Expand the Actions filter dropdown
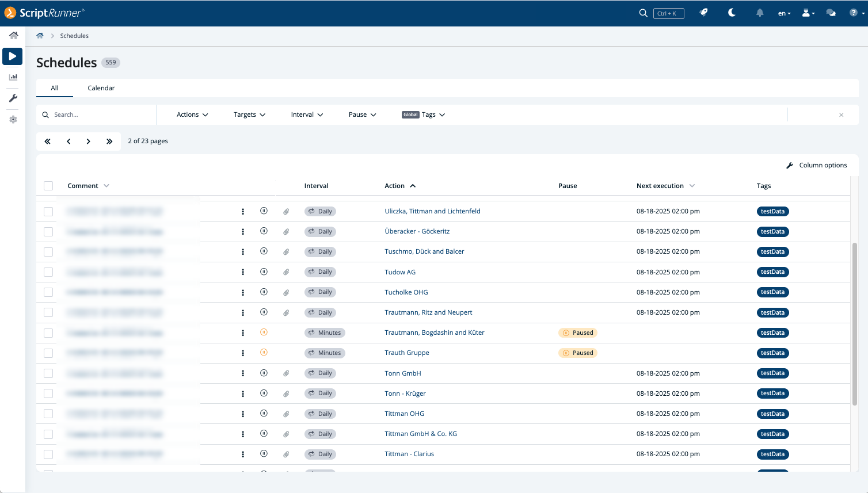 click(x=192, y=114)
